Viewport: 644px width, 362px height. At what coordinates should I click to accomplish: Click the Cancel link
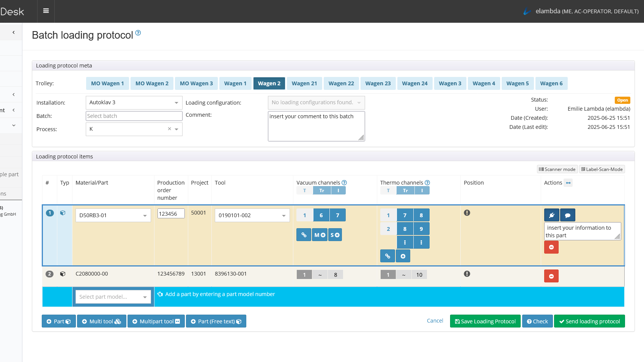coord(435,321)
